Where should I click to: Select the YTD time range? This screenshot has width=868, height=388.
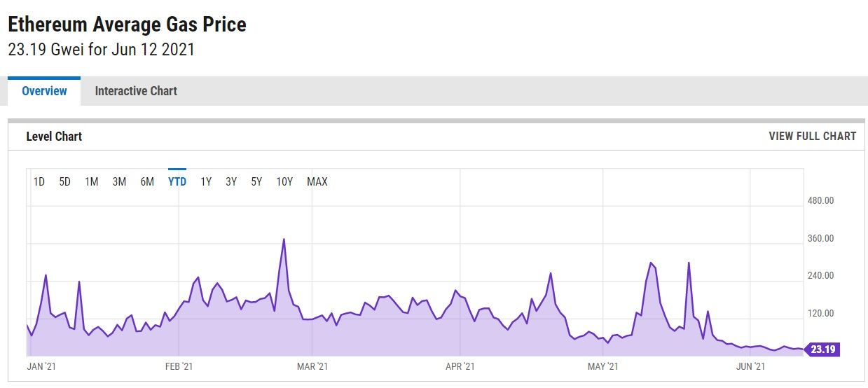[x=177, y=181]
